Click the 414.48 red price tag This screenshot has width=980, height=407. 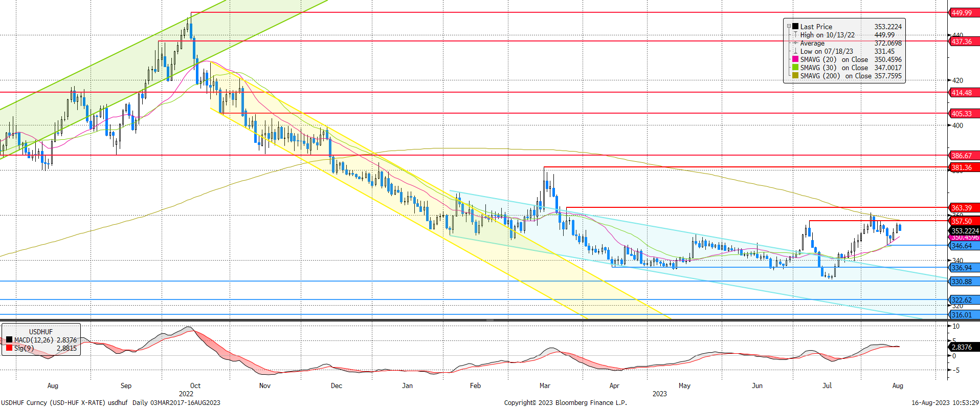pos(964,93)
